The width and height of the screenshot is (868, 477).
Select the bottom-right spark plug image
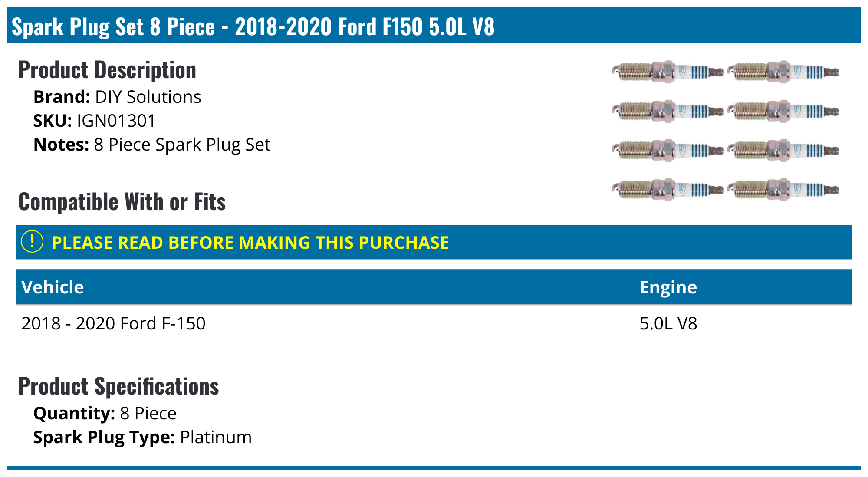click(783, 190)
